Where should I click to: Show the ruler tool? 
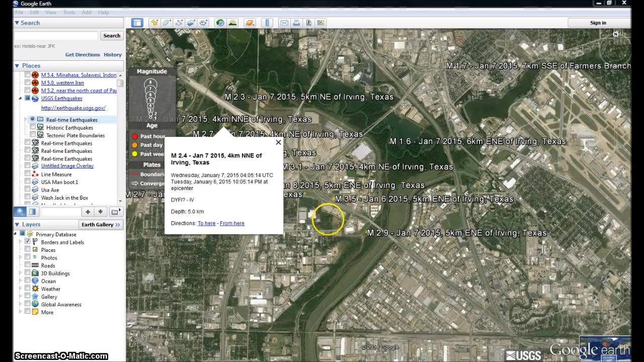[x=267, y=23]
